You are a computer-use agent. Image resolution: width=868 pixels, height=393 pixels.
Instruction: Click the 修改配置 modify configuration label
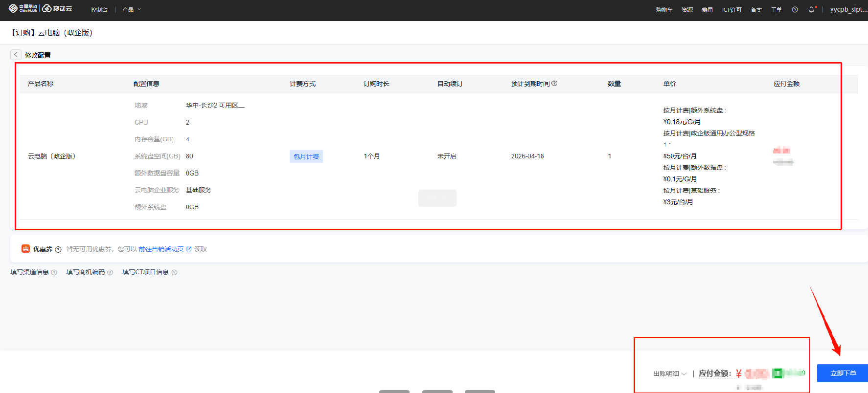pyautogui.click(x=38, y=55)
